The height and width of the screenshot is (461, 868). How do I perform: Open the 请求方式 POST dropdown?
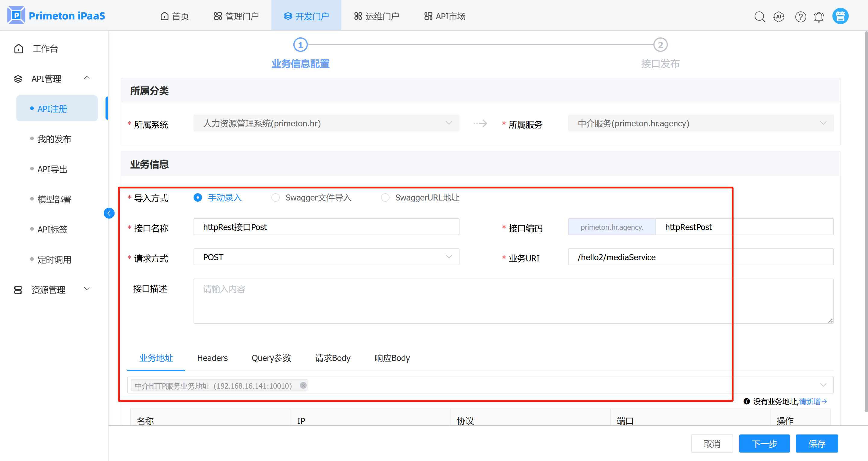click(326, 257)
